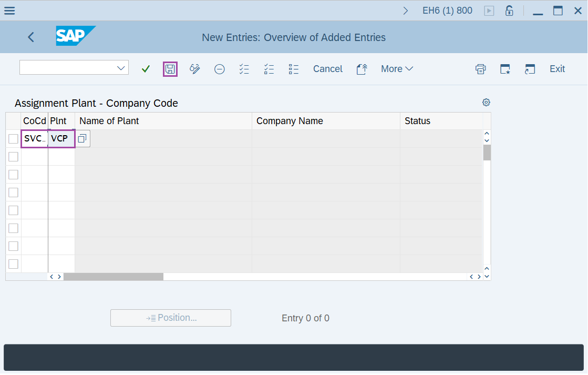Click copy icon beside the Plnt field
The height and width of the screenshot is (375, 588).
(82, 138)
